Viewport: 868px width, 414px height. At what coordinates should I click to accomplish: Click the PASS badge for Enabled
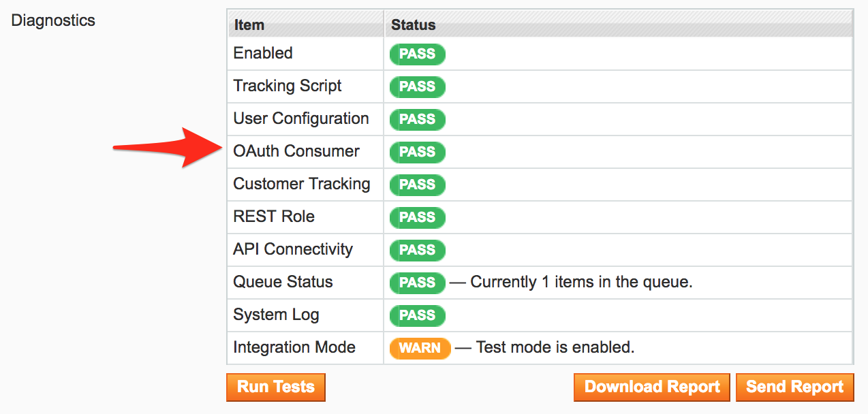tap(417, 54)
